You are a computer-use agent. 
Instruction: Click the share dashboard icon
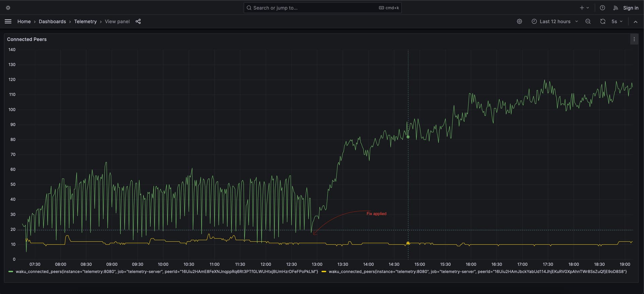(x=138, y=21)
